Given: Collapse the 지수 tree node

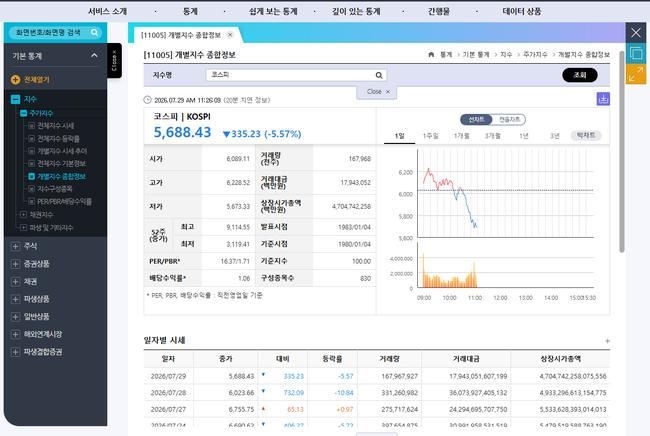Looking at the screenshot, I should tap(15, 99).
